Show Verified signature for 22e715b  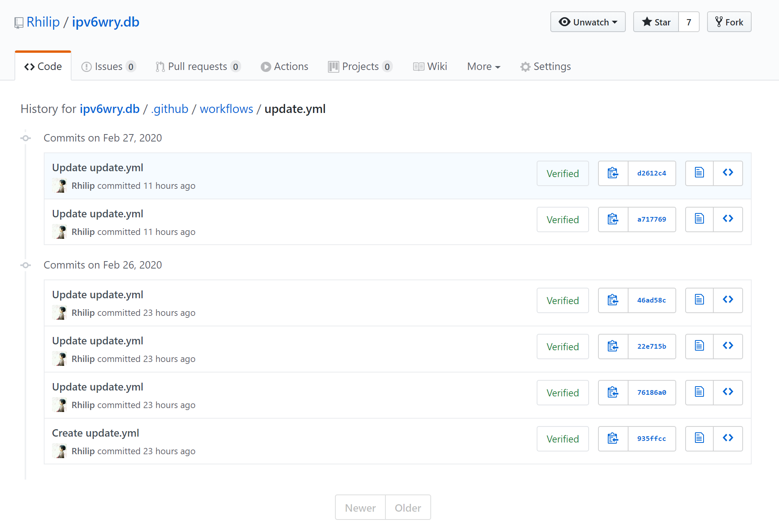(562, 346)
